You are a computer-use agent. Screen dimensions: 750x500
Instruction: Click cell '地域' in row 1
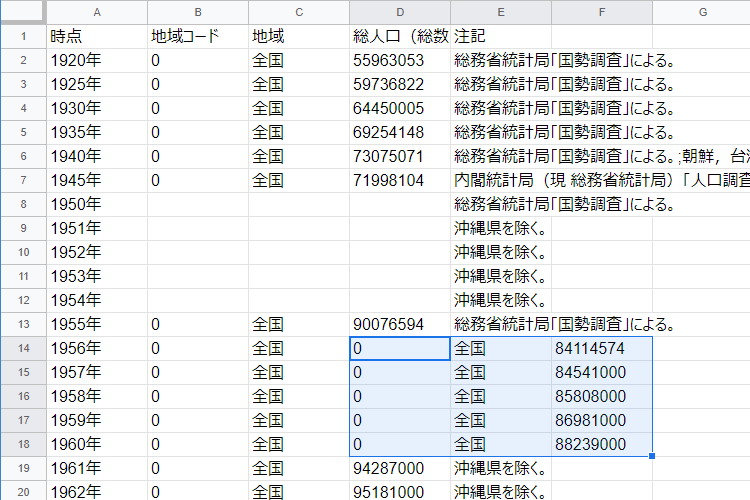click(299, 36)
